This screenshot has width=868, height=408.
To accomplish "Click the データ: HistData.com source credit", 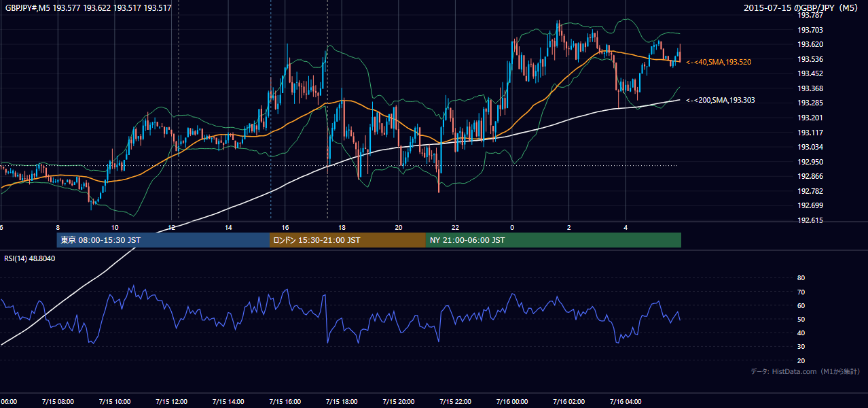I will click(x=805, y=371).
